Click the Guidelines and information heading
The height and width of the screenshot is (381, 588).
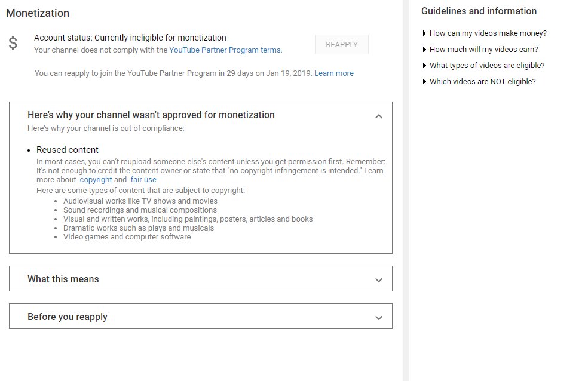(479, 11)
